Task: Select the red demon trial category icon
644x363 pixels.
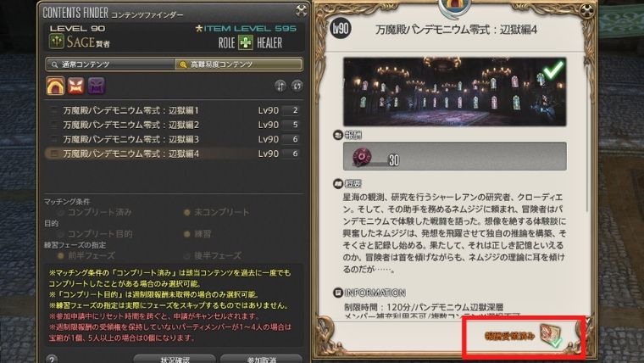Action: 76,86
